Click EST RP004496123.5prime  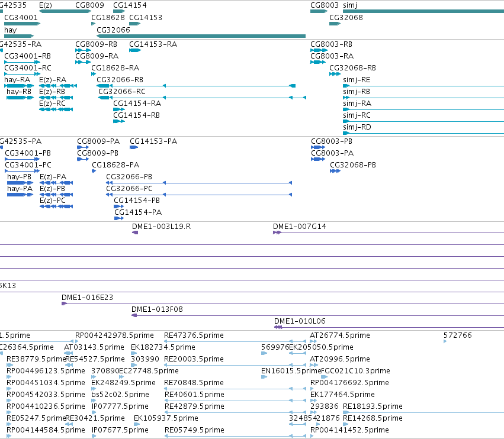(46, 371)
